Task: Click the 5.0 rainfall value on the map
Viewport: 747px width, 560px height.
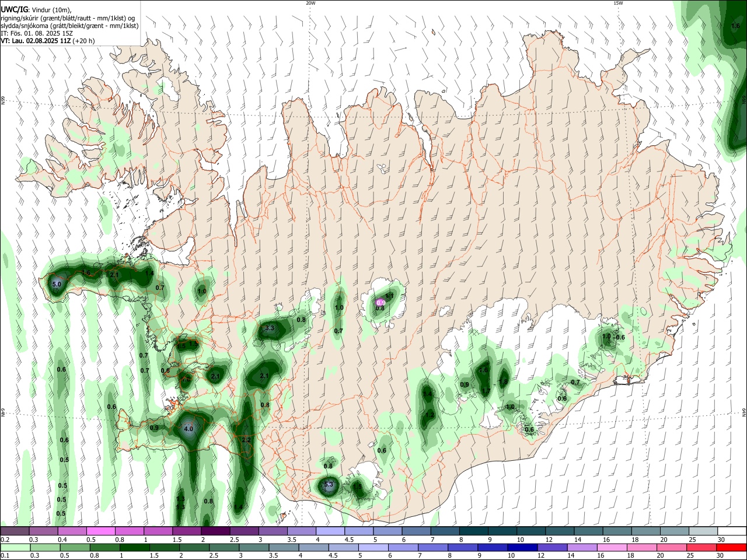Action: pyautogui.click(x=57, y=285)
